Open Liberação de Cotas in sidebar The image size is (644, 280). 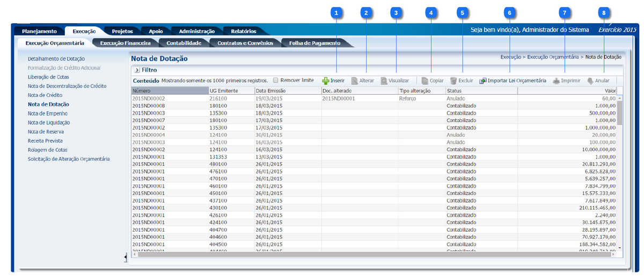[48, 77]
